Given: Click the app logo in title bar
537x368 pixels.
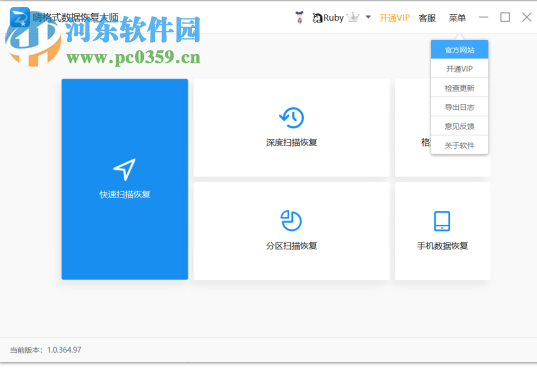Looking at the screenshot, I should click(x=20, y=17).
